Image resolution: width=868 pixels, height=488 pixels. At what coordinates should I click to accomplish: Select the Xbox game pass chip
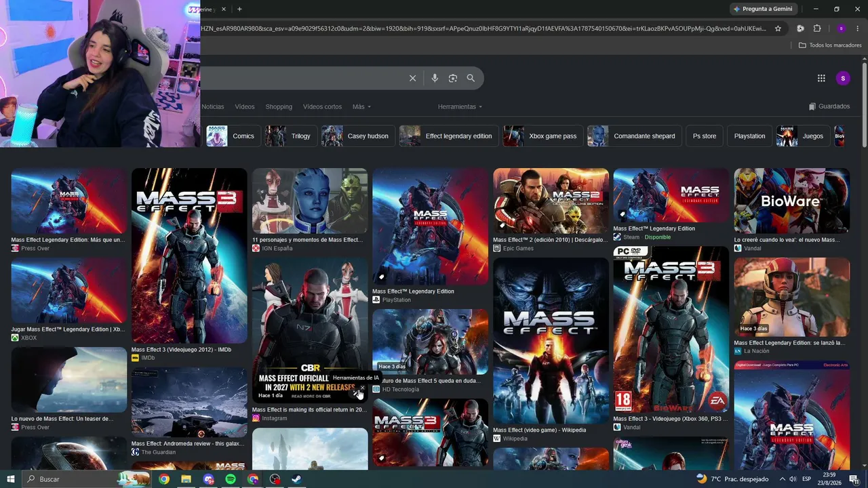tap(543, 136)
